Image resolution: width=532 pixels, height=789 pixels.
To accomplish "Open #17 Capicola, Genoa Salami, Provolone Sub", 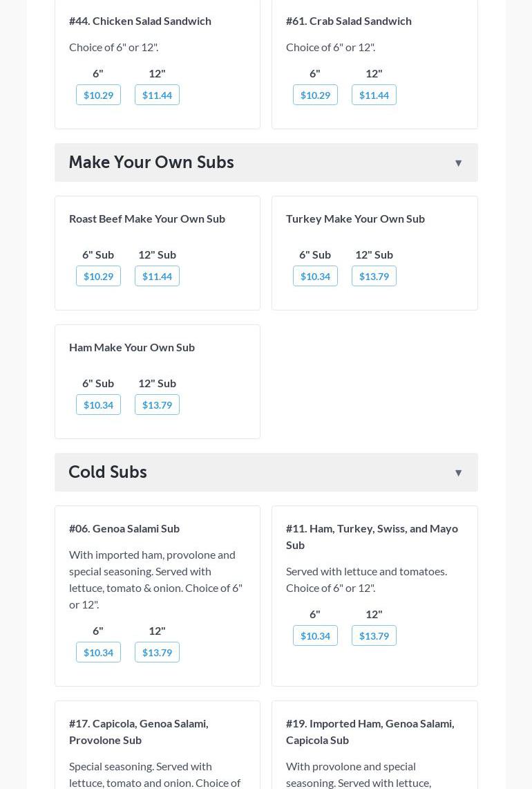I will 139,731.
